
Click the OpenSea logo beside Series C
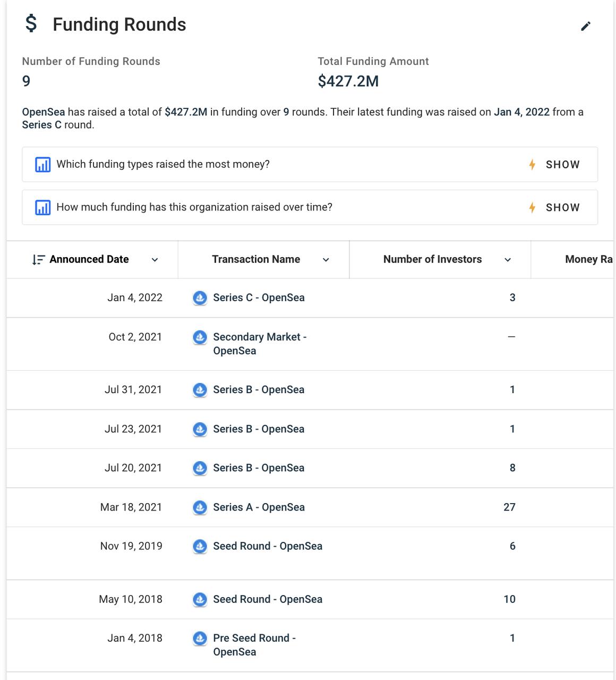200,298
